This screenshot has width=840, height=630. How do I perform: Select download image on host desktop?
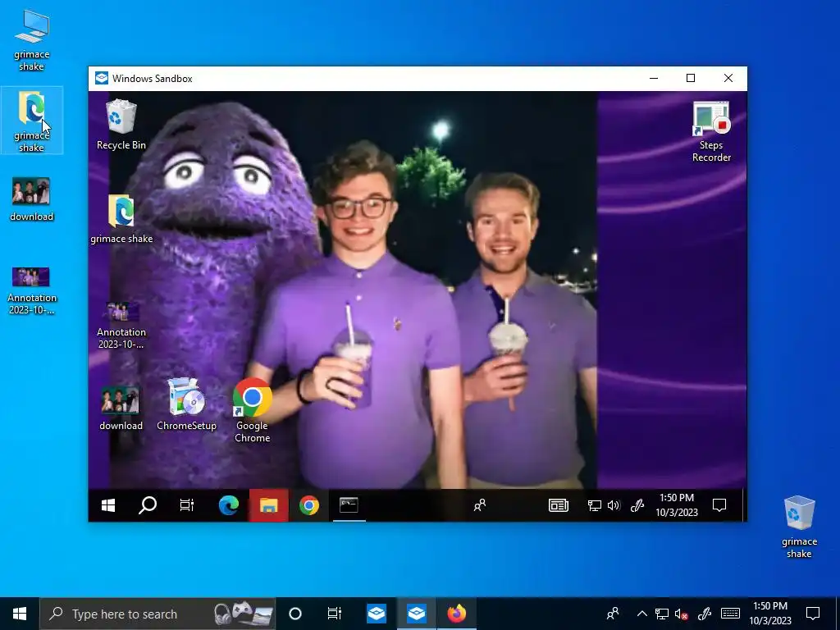(32, 199)
